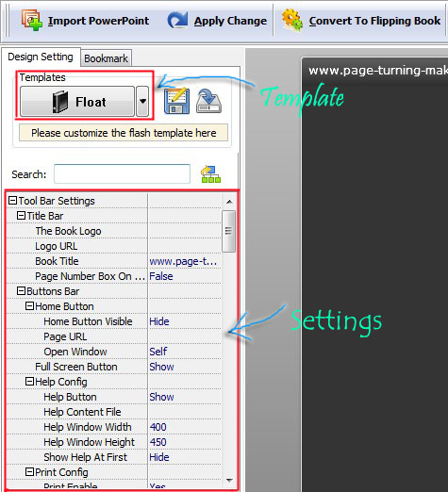The width and height of the screenshot is (448, 492).
Task: Toggle the Full Screen Button Show value
Action: pyautogui.click(x=161, y=367)
